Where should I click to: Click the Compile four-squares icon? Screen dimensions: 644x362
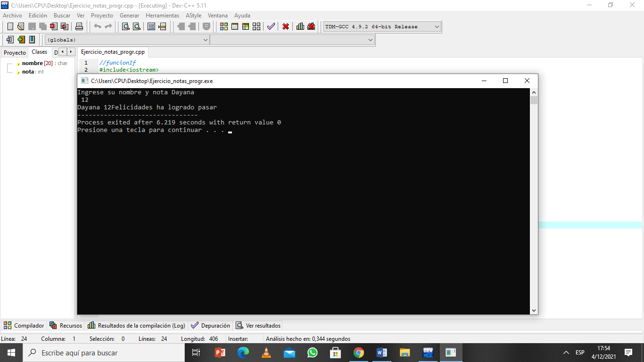(224, 26)
